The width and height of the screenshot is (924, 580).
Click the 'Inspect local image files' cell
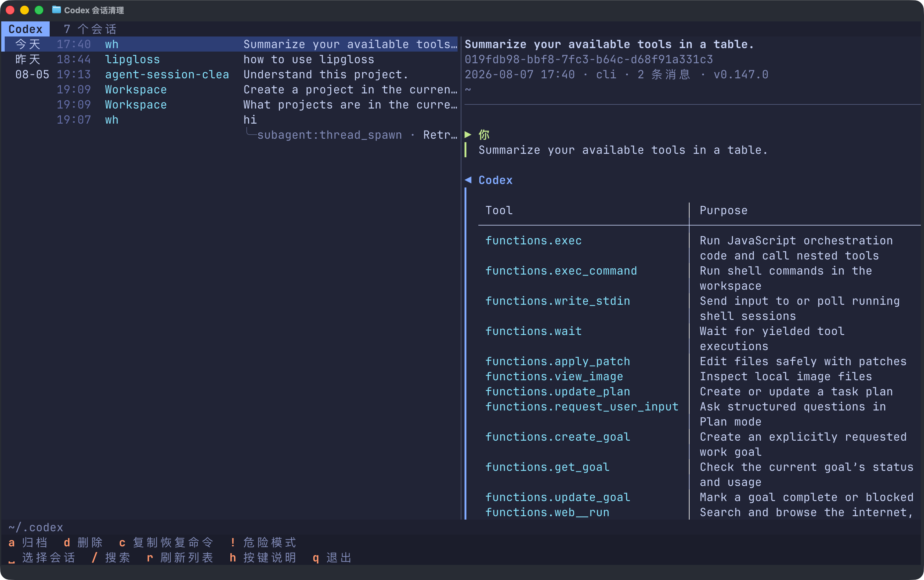pos(786,376)
